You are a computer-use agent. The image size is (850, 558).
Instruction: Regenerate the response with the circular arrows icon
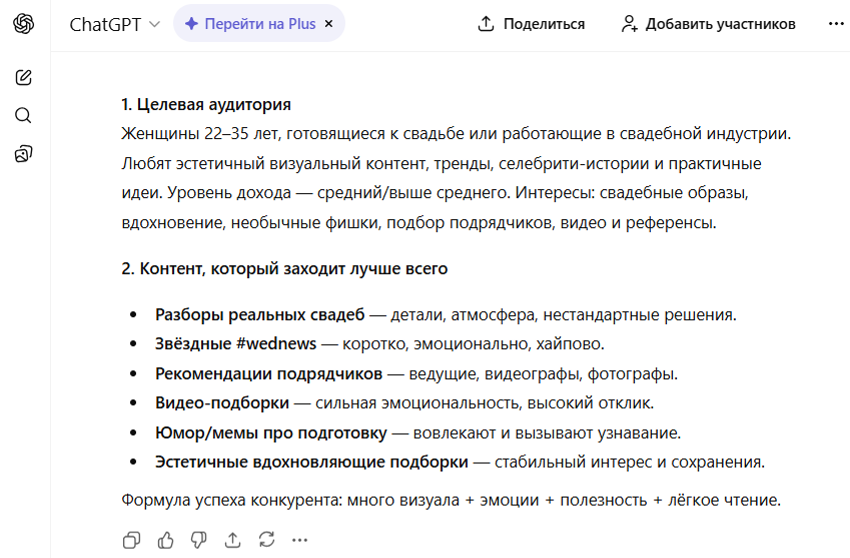tap(266, 540)
